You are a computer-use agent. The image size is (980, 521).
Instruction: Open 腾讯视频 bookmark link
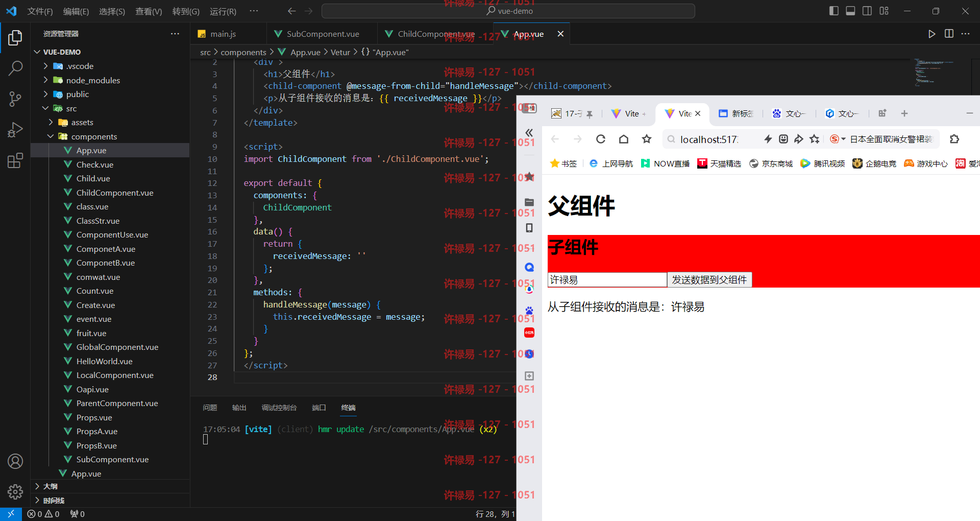coord(822,163)
